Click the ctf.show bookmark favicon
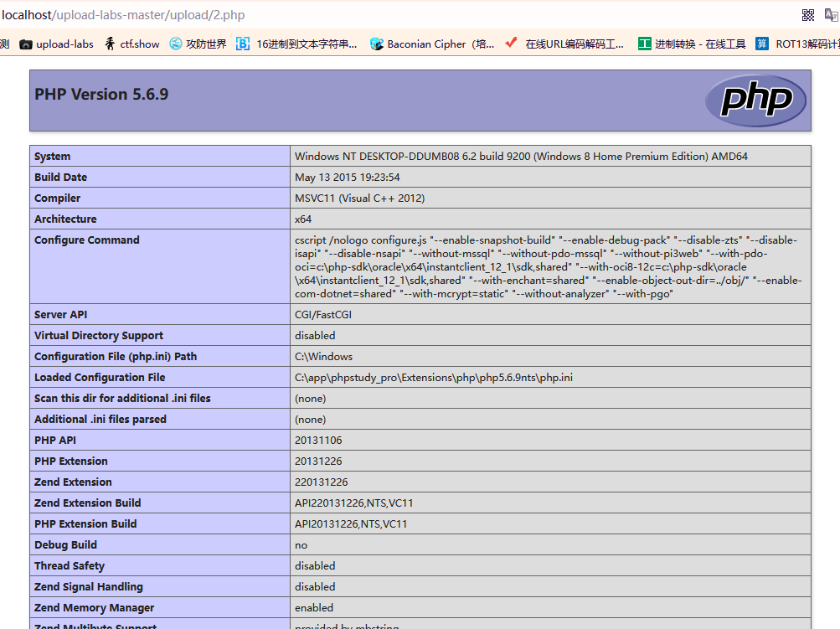The height and width of the screenshot is (629, 840). [x=110, y=44]
